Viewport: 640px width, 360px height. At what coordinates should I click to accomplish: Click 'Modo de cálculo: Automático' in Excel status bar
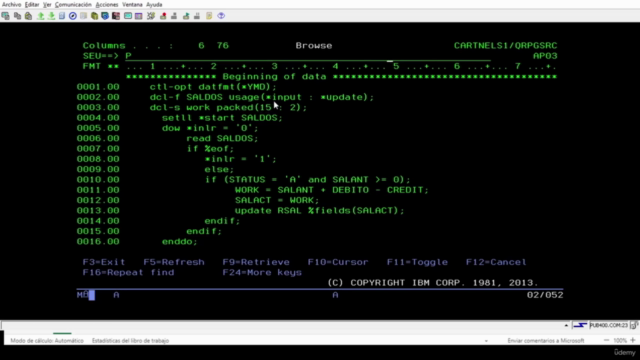tap(47, 340)
